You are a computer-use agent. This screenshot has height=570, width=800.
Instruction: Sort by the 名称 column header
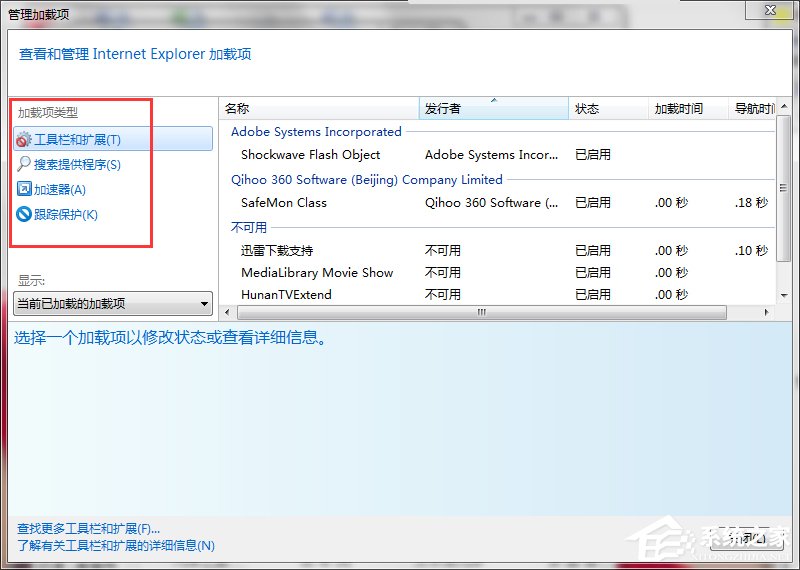319,108
